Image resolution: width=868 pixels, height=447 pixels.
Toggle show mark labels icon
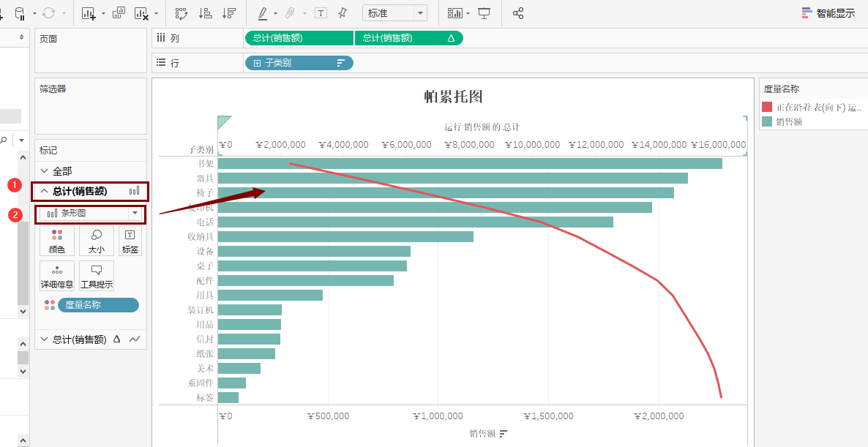(x=321, y=13)
